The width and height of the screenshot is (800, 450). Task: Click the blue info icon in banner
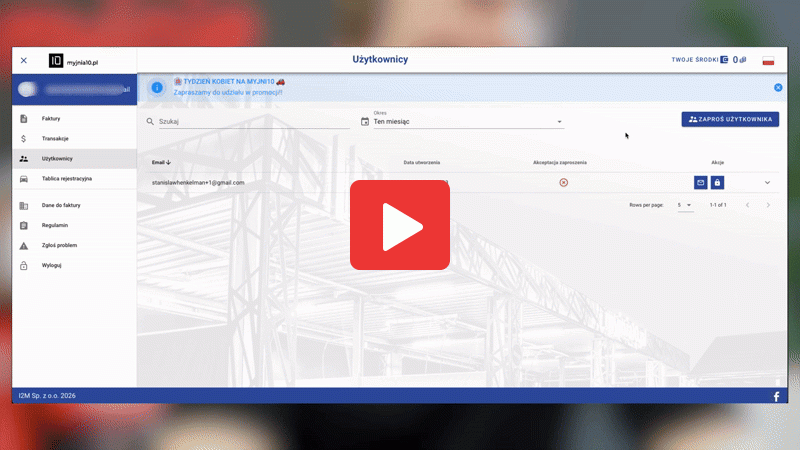point(156,87)
